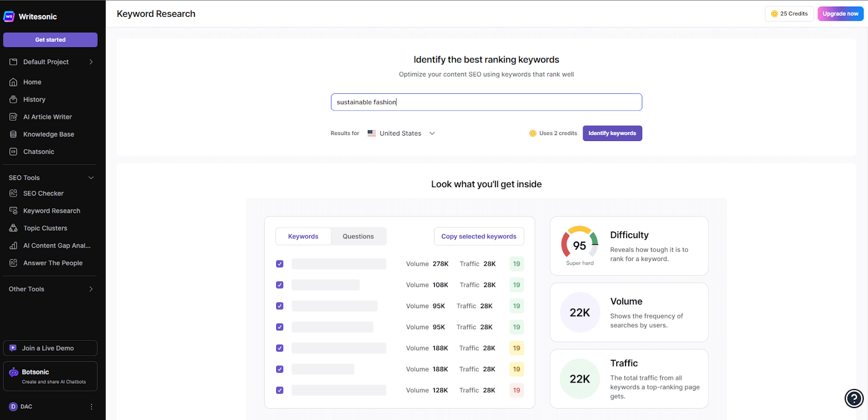The image size is (868, 420).
Task: Click the United States flag icon
Action: tap(372, 133)
